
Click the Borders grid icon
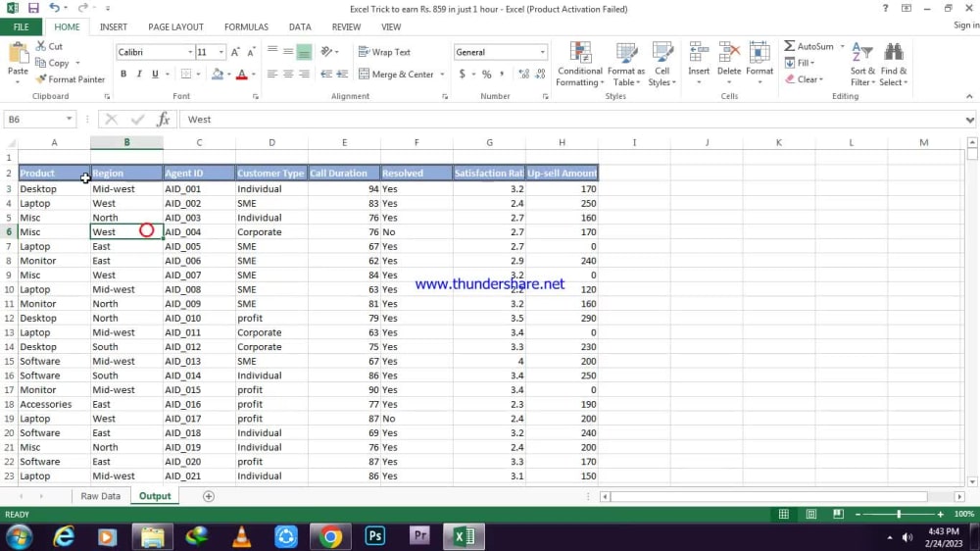point(186,75)
